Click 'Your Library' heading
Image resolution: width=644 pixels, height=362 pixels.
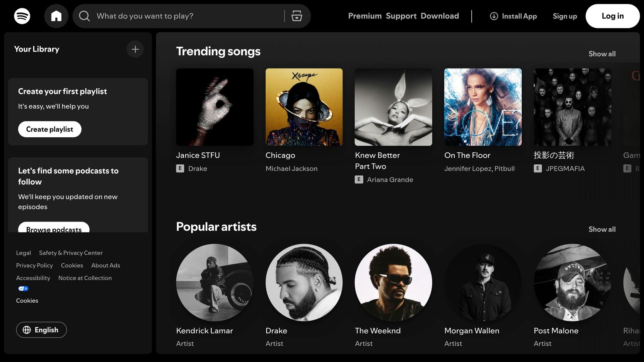(36, 49)
